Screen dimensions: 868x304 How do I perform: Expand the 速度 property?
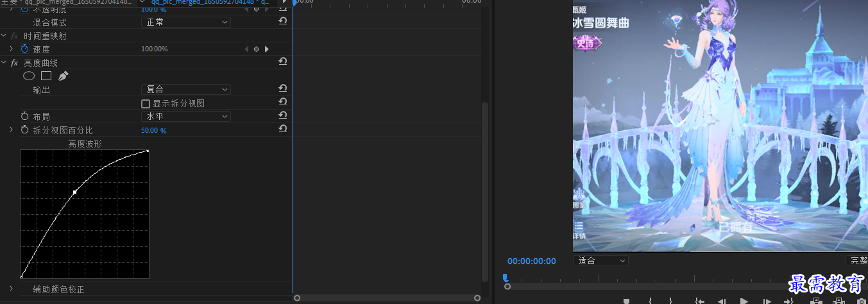pyautogui.click(x=11, y=49)
